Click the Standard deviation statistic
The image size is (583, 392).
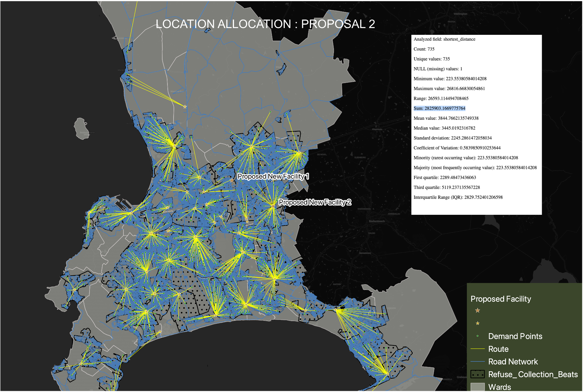click(453, 138)
